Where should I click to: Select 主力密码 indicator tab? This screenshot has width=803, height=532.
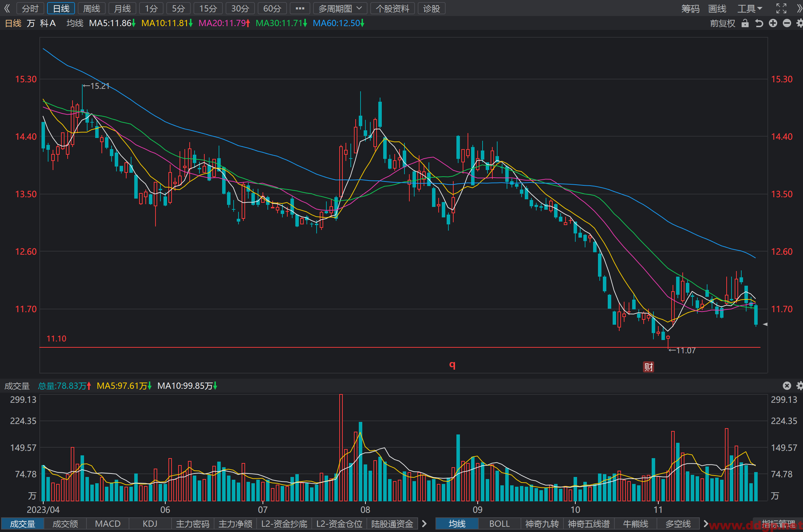click(x=192, y=524)
